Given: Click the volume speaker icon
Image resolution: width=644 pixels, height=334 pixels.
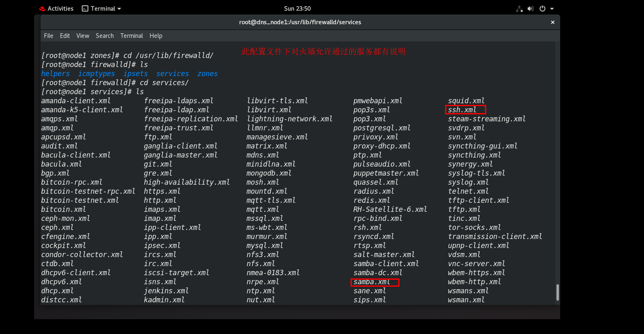Looking at the screenshot, I should (x=531, y=9).
